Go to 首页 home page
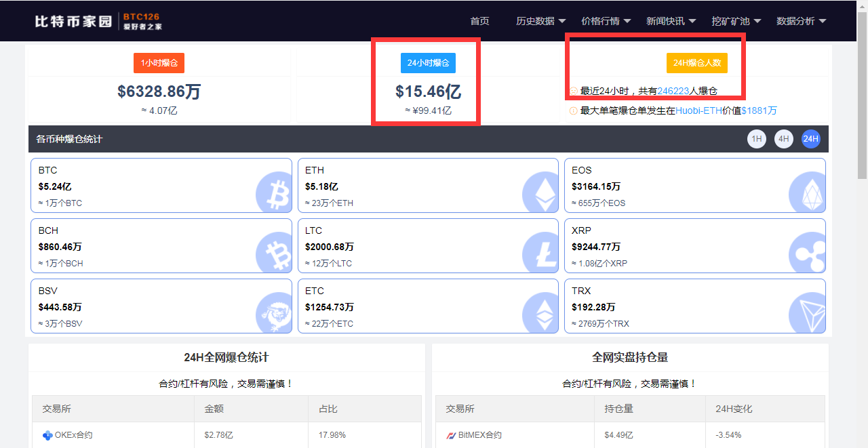The width and height of the screenshot is (868, 448). pyautogui.click(x=479, y=21)
